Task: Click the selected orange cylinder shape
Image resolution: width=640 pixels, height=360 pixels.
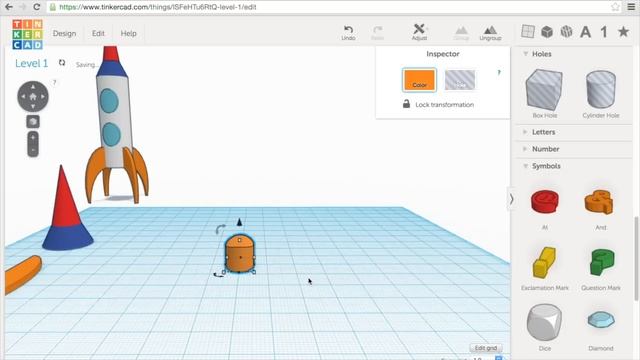Action: coord(240,253)
